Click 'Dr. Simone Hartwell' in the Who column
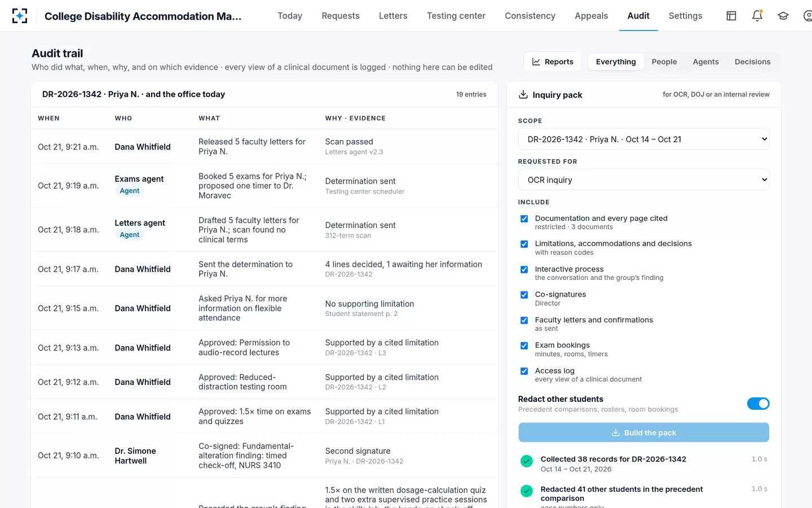This screenshot has height=508, width=812. [x=135, y=456]
